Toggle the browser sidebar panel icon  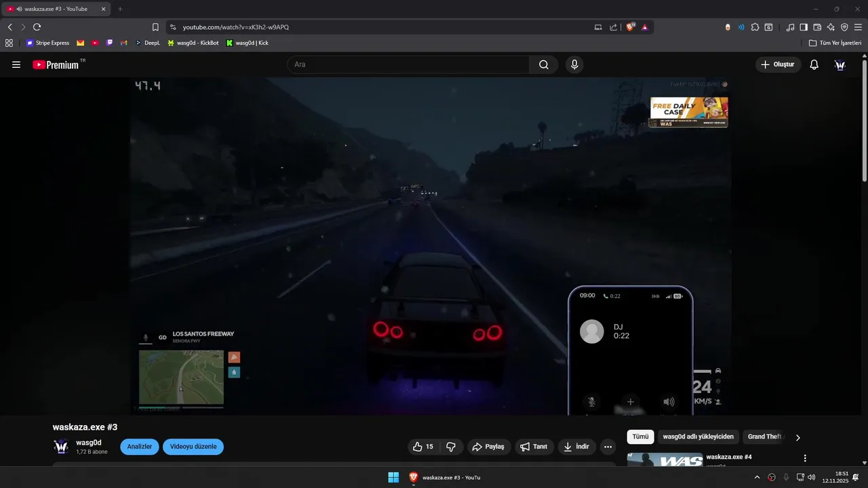point(804,27)
